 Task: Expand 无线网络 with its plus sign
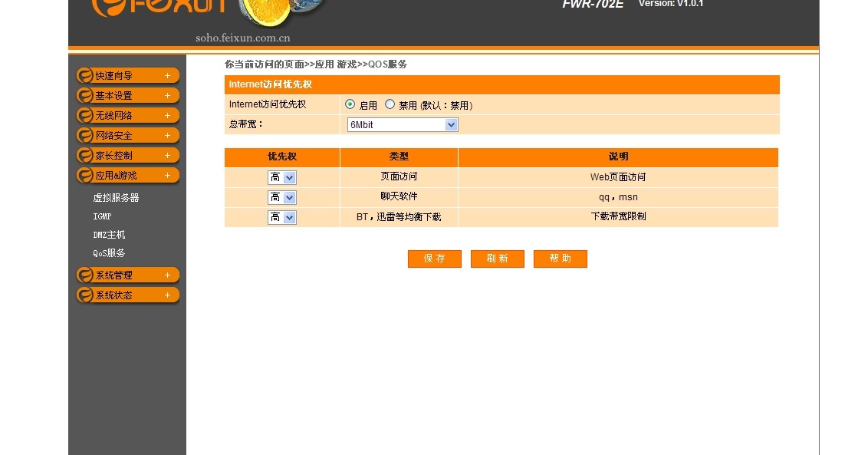click(x=167, y=115)
